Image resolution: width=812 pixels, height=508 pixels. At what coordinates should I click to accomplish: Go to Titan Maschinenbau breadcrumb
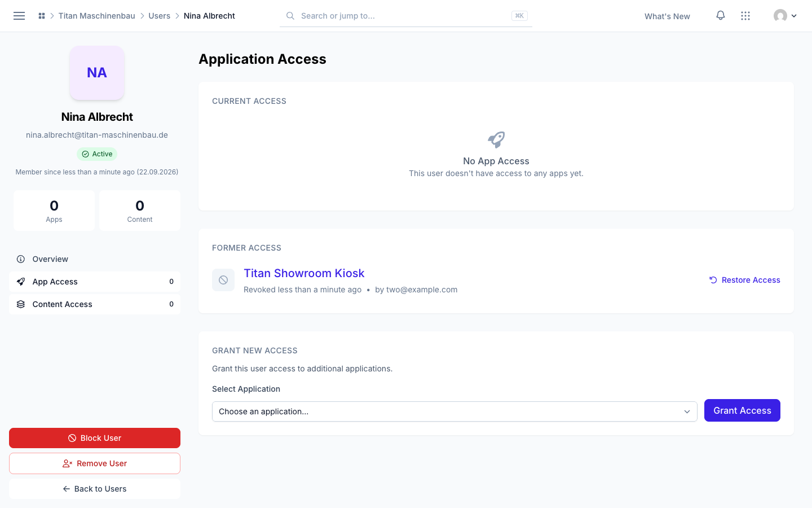(x=97, y=16)
